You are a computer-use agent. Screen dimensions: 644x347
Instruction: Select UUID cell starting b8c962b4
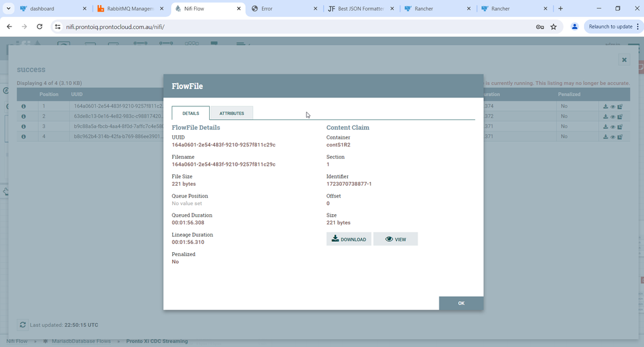(118, 136)
